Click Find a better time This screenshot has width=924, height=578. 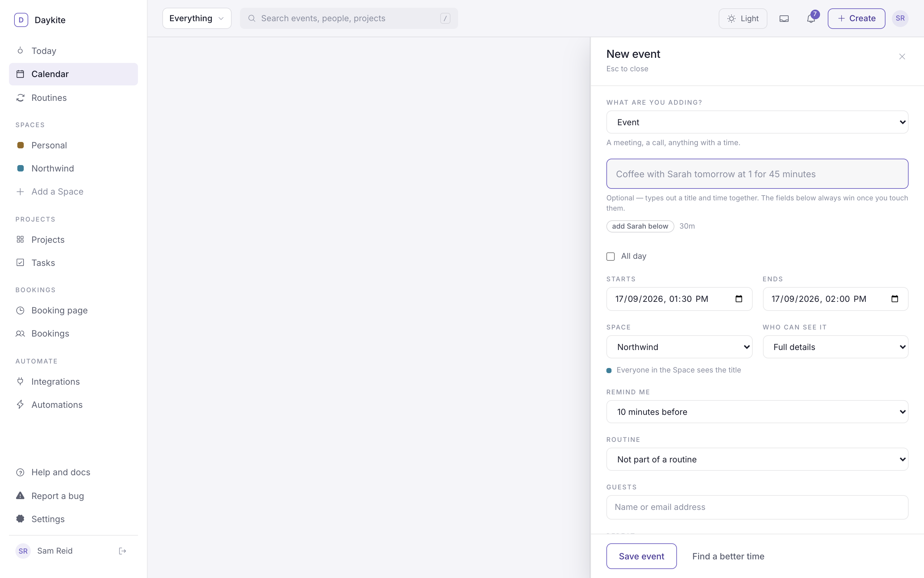pos(728,556)
